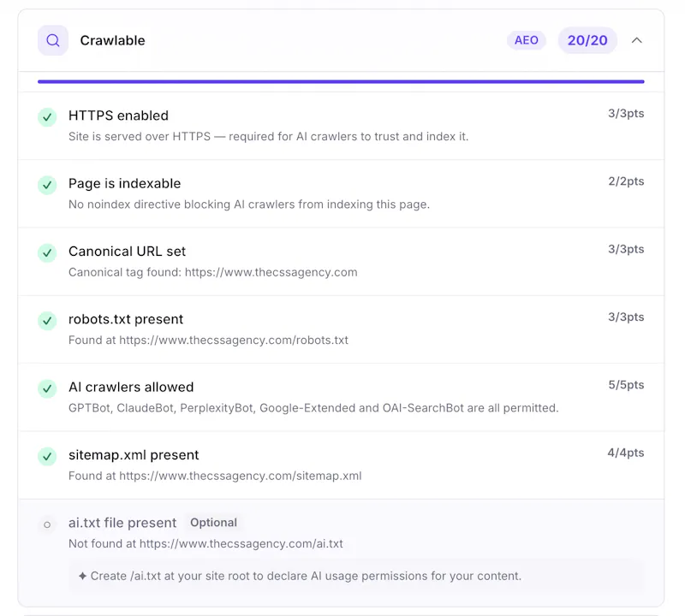Image resolution: width=685 pixels, height=616 pixels.
Task: Click the Crawlable section heading
Action: (112, 40)
